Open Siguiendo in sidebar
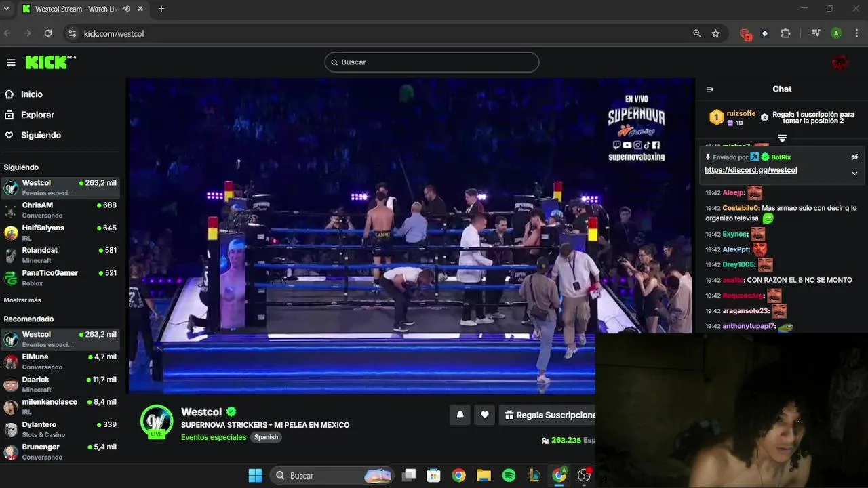 [x=41, y=135]
